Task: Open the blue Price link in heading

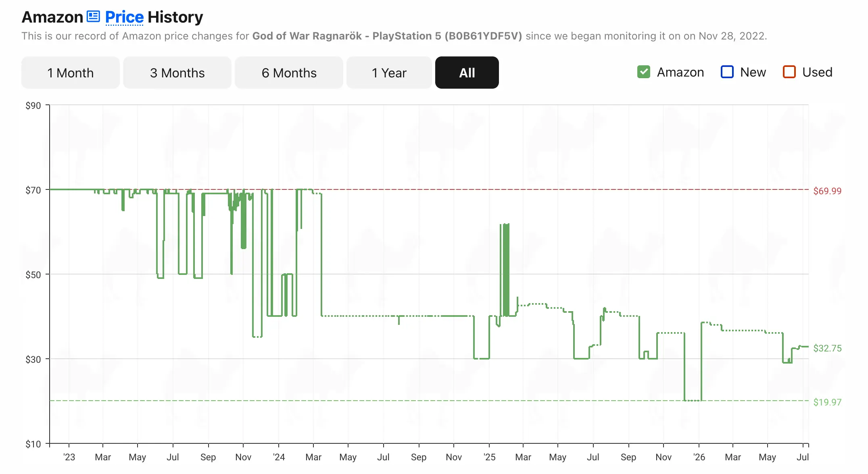Action: click(x=124, y=17)
